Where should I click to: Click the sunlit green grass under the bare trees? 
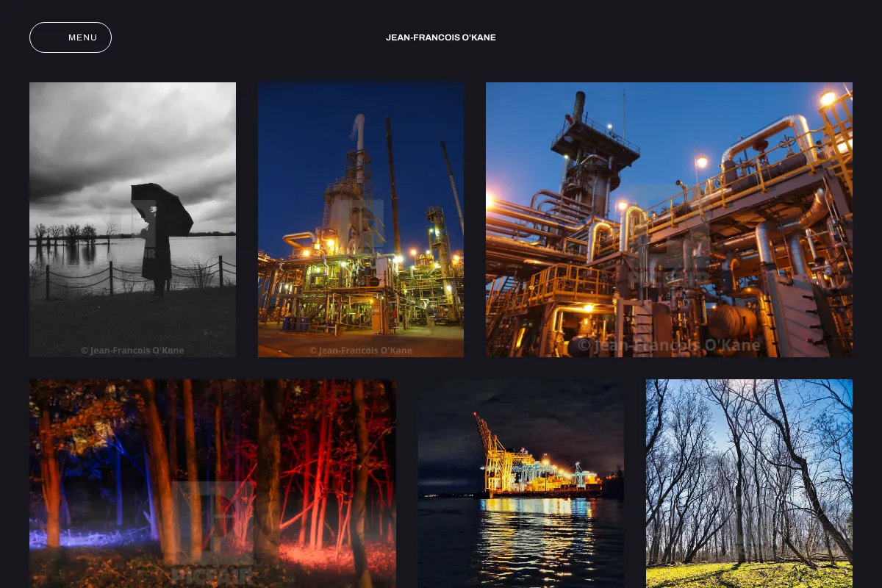(x=749, y=576)
